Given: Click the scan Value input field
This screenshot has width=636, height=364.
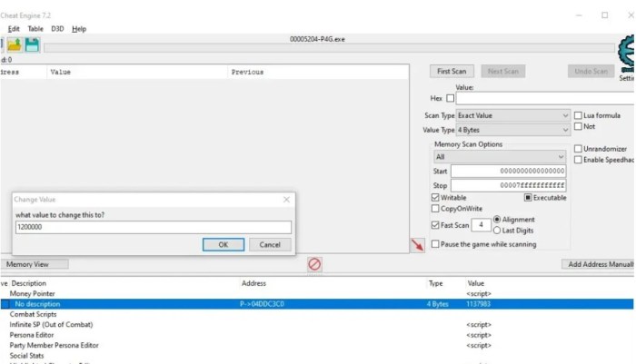Looking at the screenshot, I should click(545, 98).
